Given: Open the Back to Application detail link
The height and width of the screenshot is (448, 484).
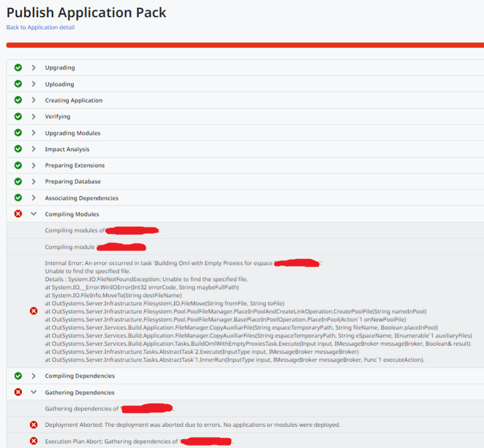Looking at the screenshot, I should [40, 27].
